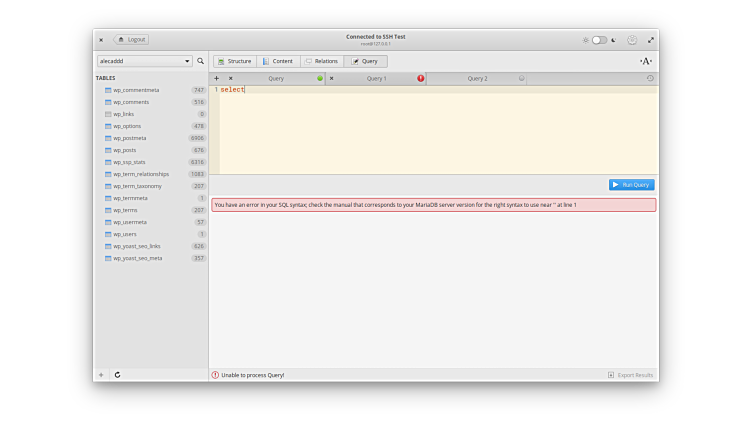Click the Logout button

pyautogui.click(x=132, y=40)
